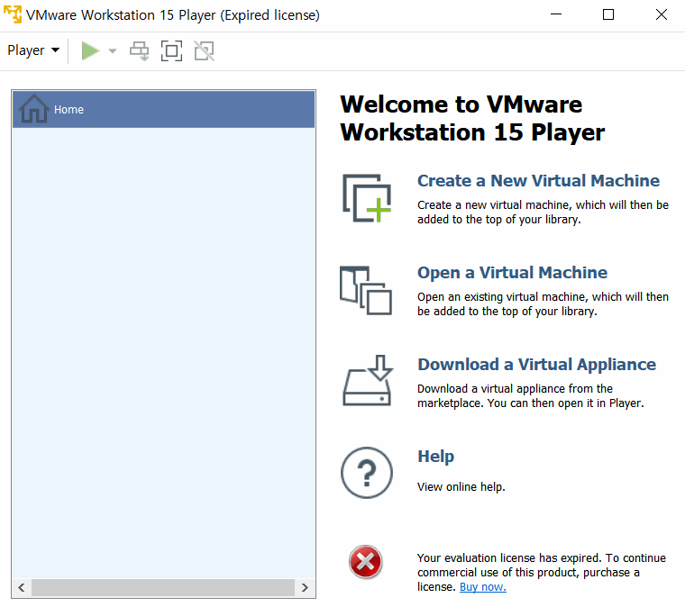Click the green power on play button
This screenshot has height=616, width=685.
click(x=90, y=50)
